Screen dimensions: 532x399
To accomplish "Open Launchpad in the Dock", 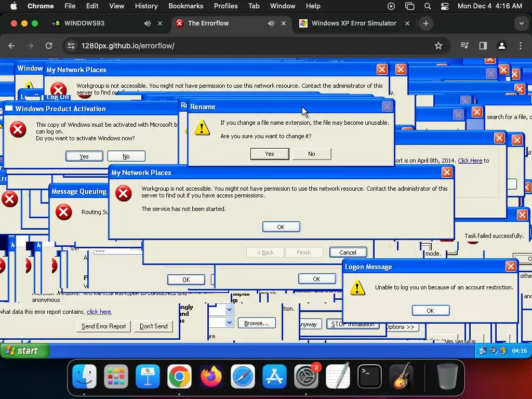I will click(x=116, y=376).
